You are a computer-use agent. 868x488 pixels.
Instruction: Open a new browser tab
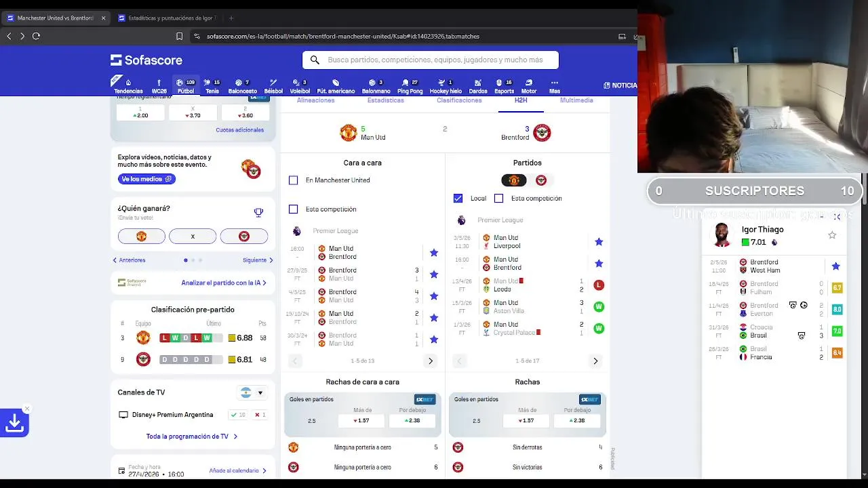pyautogui.click(x=231, y=18)
